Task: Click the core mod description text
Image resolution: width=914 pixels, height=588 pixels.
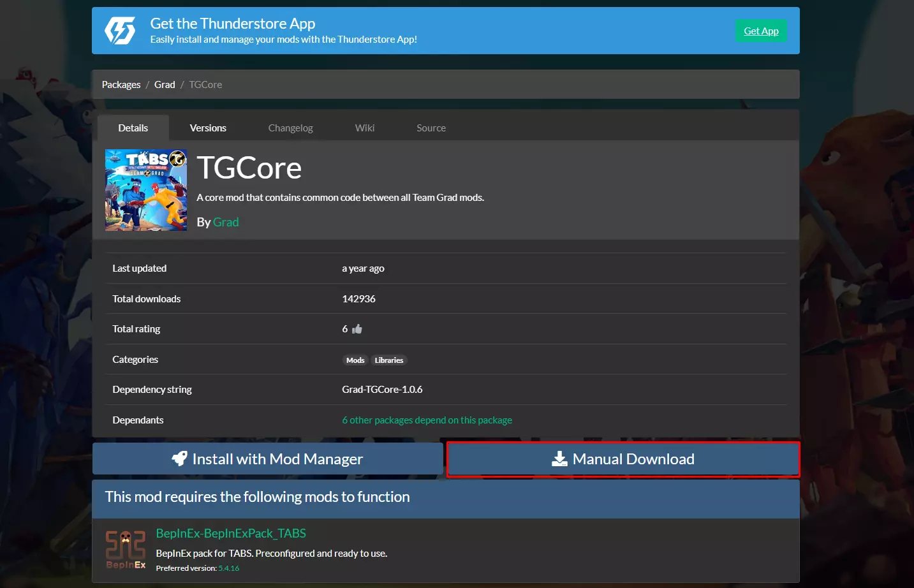Action: [x=341, y=198]
